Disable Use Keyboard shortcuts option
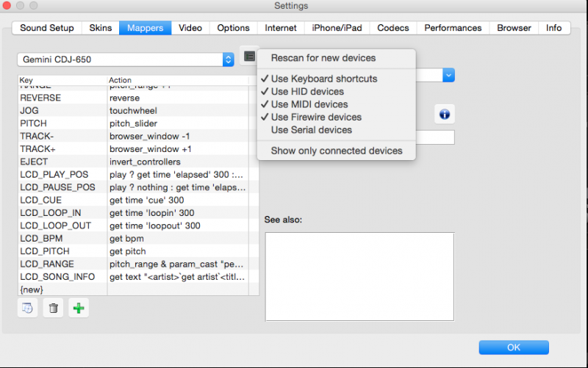588x368 pixels. pos(323,79)
